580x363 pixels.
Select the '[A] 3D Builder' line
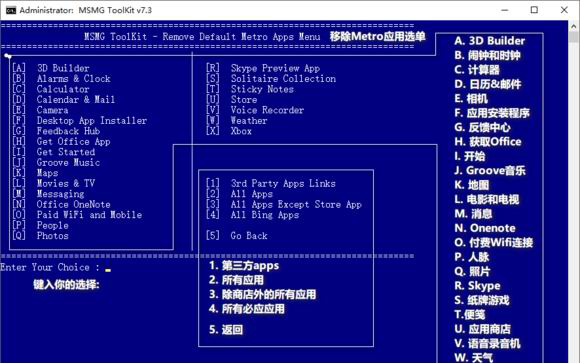51,68
